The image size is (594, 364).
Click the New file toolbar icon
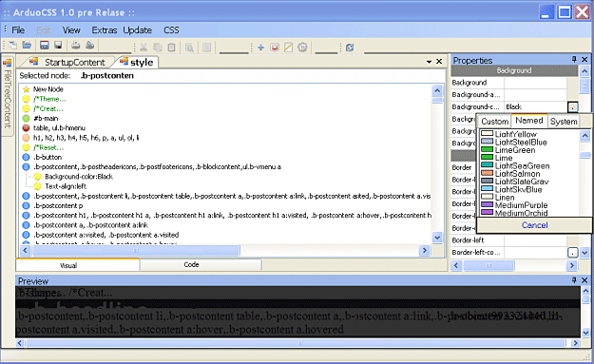coord(13,46)
